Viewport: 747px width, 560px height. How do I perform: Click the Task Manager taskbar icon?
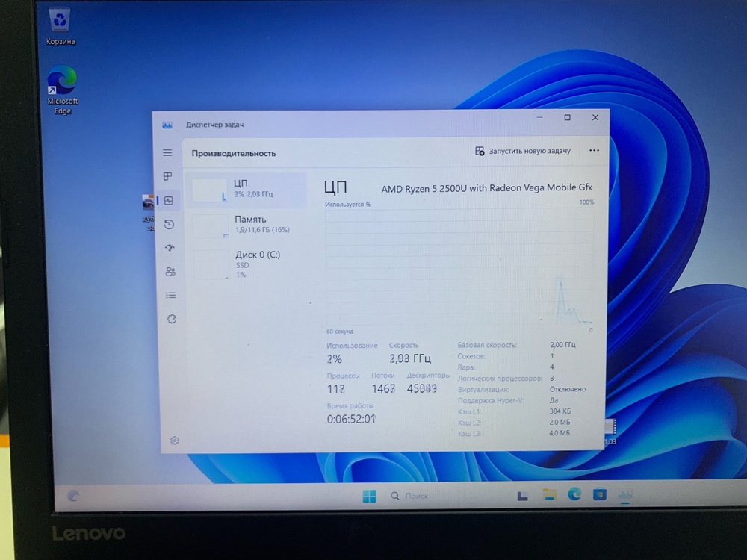[625, 494]
